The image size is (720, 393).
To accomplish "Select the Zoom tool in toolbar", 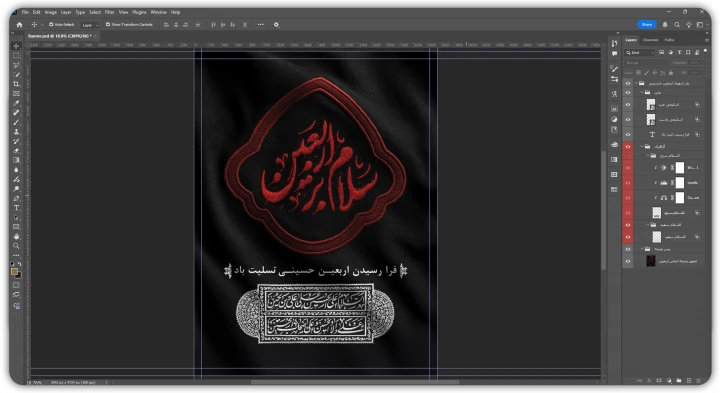I will click(17, 246).
